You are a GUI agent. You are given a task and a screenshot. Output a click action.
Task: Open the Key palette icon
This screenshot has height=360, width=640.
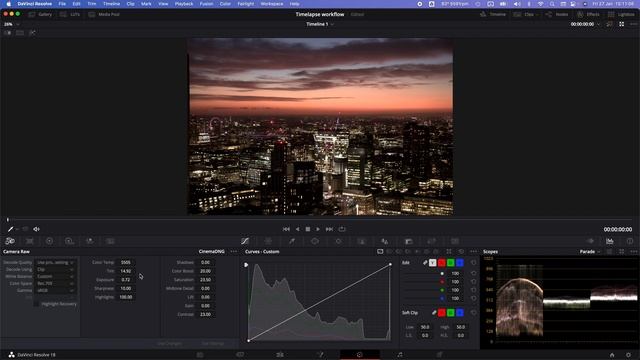pos(408,241)
